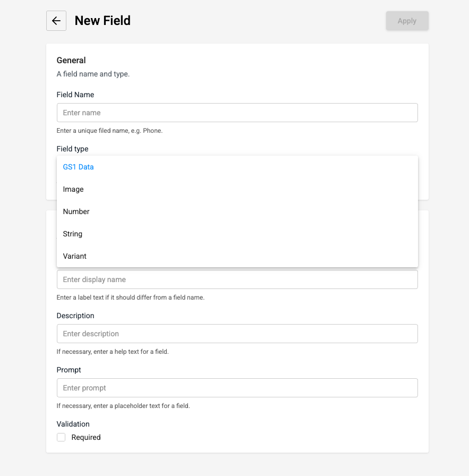Screen dimensions: 469x476
Task: Enable the Required validation checkbox
Action: tap(61, 437)
